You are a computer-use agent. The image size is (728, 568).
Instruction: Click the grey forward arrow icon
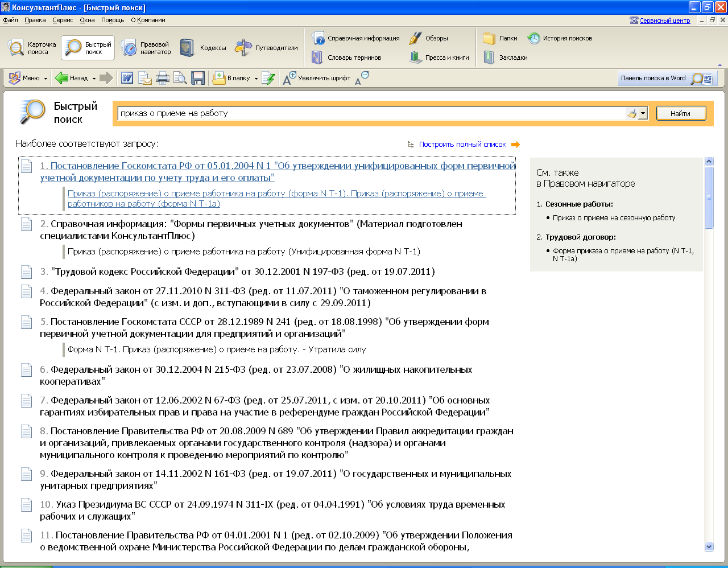pos(106,78)
